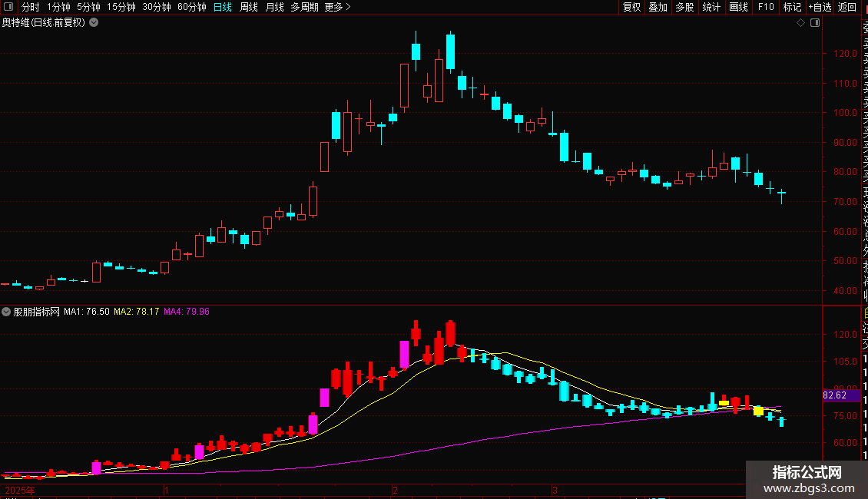Switch to the 周线 weekly tab
The image size is (868, 499).
249,7
